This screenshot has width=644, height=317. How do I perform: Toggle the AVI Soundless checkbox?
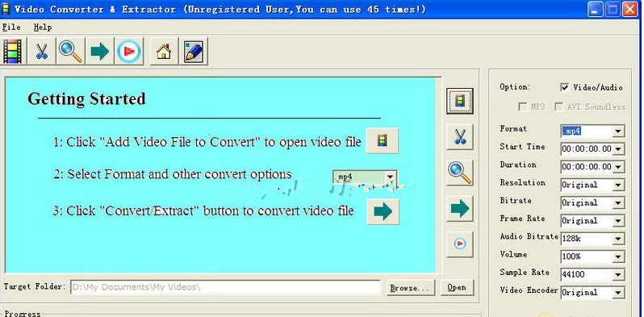point(558,106)
